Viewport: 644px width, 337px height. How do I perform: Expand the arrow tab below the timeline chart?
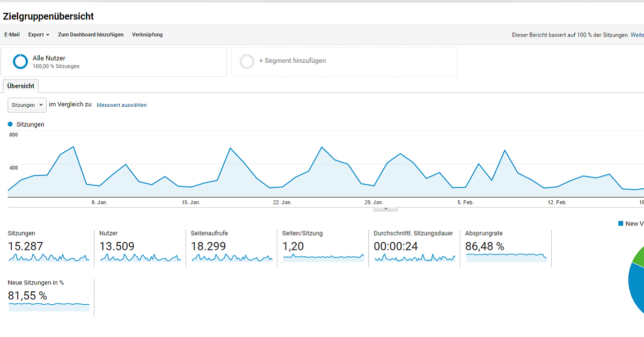click(x=385, y=208)
